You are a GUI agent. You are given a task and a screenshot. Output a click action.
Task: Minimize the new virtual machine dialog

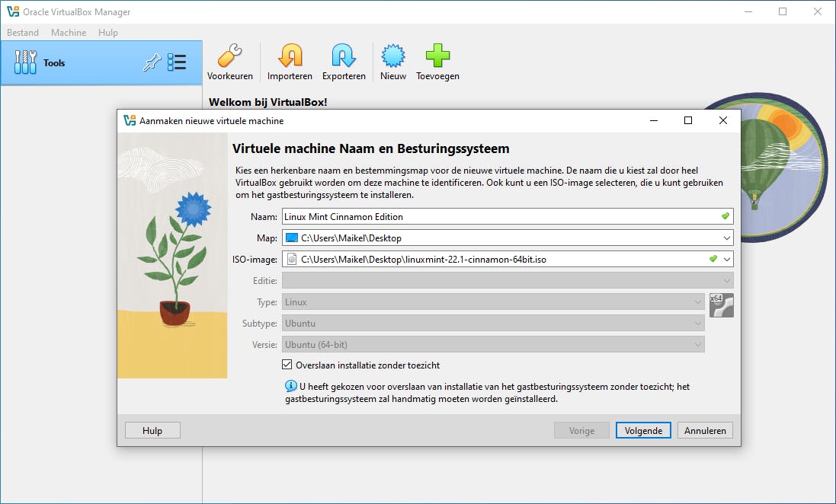point(654,120)
